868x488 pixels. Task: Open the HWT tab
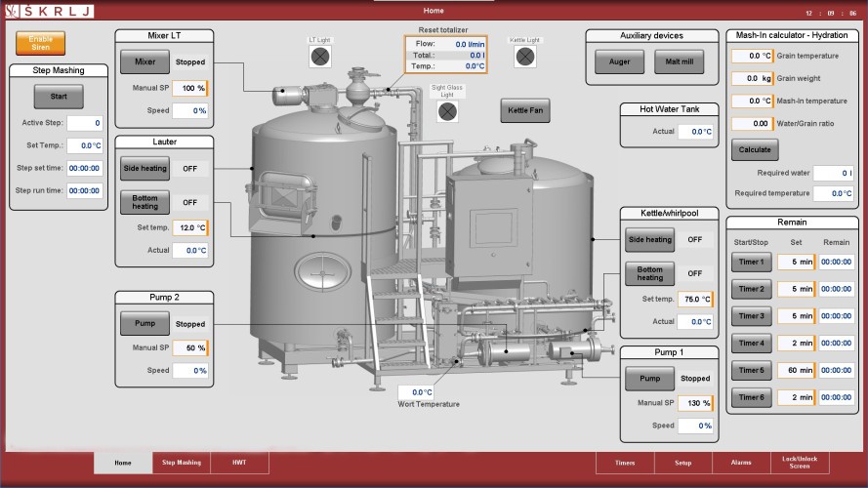coord(239,462)
